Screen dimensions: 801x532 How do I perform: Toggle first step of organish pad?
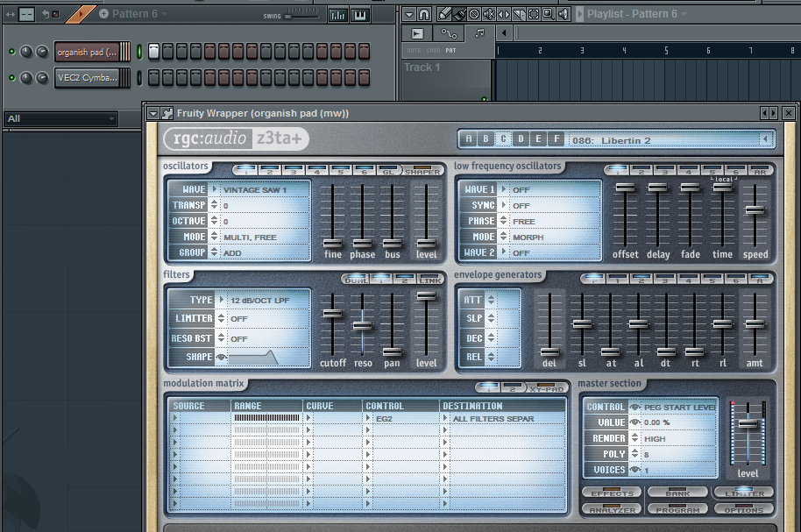(153, 51)
